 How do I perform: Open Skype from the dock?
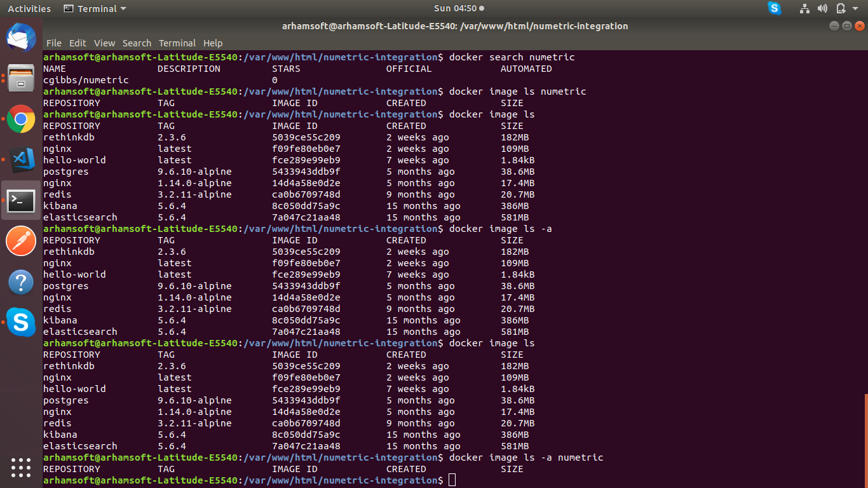click(x=21, y=322)
